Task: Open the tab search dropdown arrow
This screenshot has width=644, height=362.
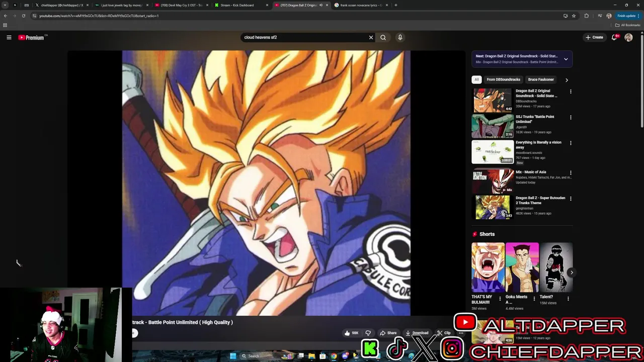Action: 5,5
